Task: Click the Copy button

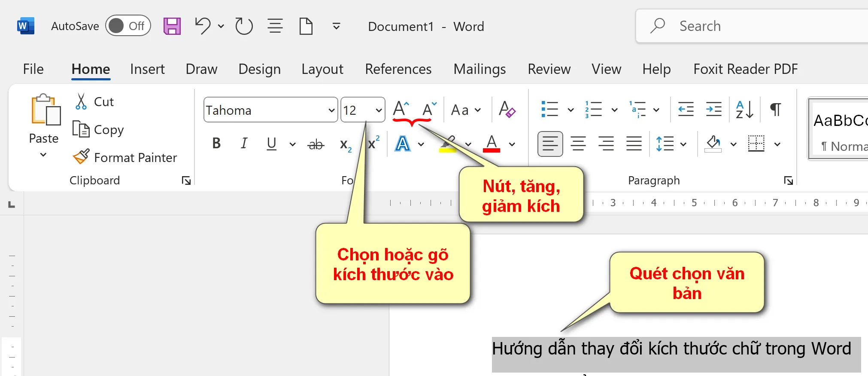Action: click(98, 129)
